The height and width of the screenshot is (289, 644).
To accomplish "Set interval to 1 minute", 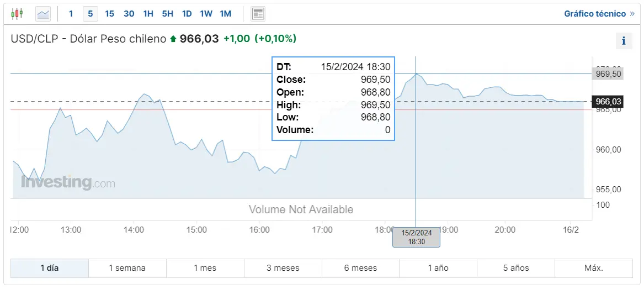I will [71, 14].
